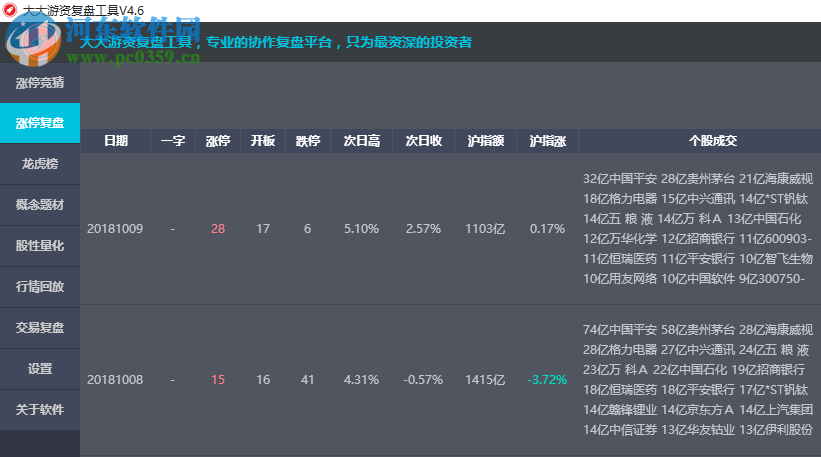
Task: Switch to the 龙虎榜 section
Action: (40, 164)
